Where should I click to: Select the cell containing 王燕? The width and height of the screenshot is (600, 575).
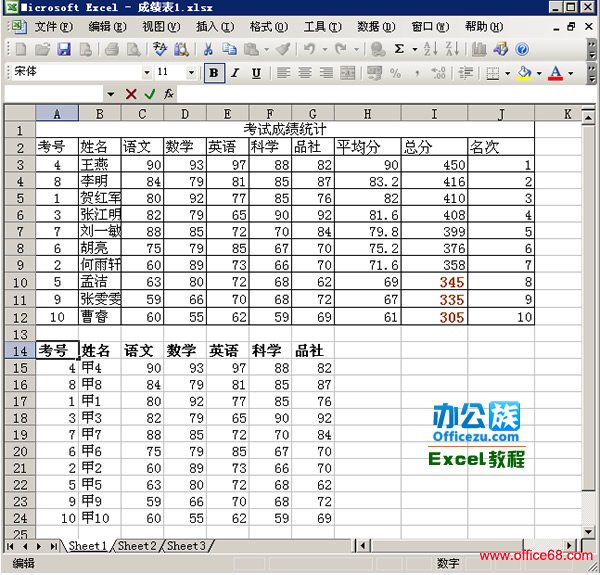pyautogui.click(x=99, y=165)
